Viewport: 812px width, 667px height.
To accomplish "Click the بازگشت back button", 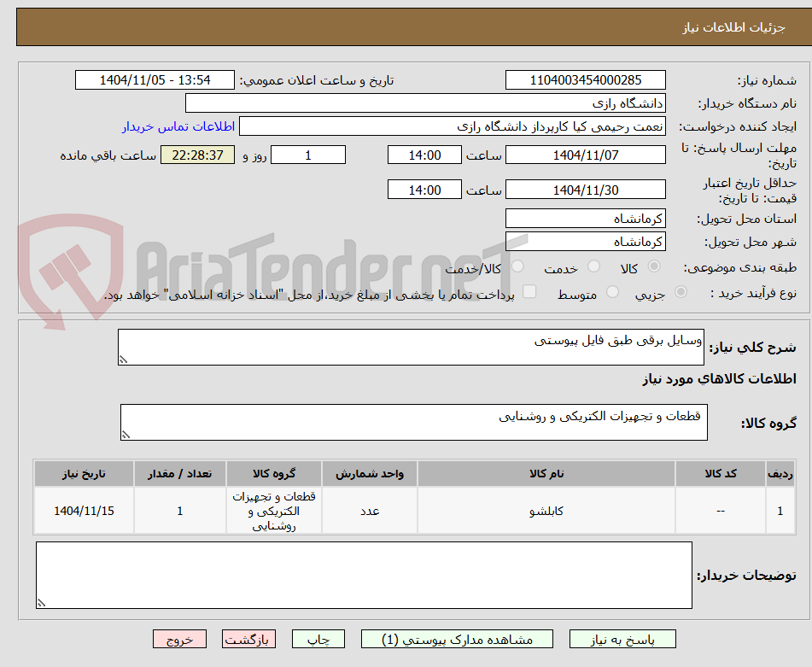I will [248, 639].
